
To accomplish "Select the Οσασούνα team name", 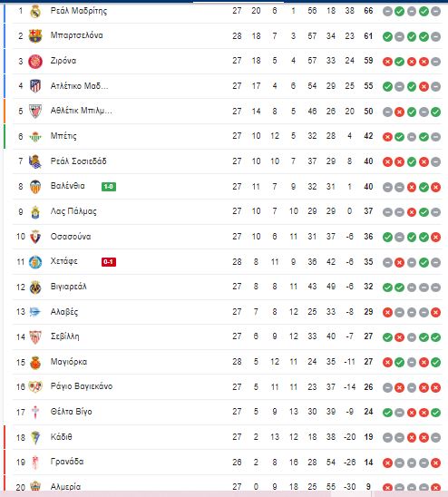I will 71,237.
